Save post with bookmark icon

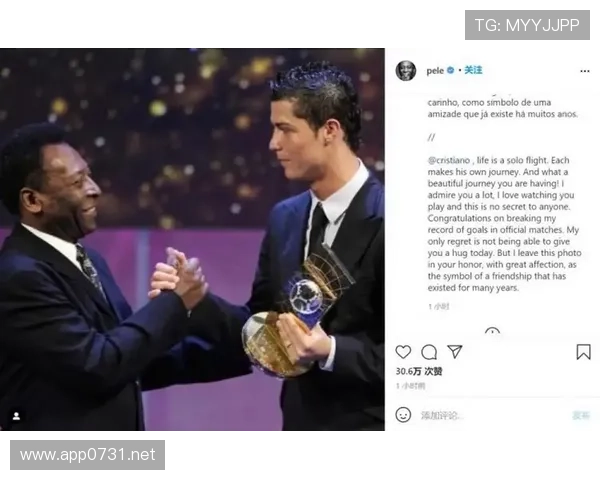click(x=583, y=352)
